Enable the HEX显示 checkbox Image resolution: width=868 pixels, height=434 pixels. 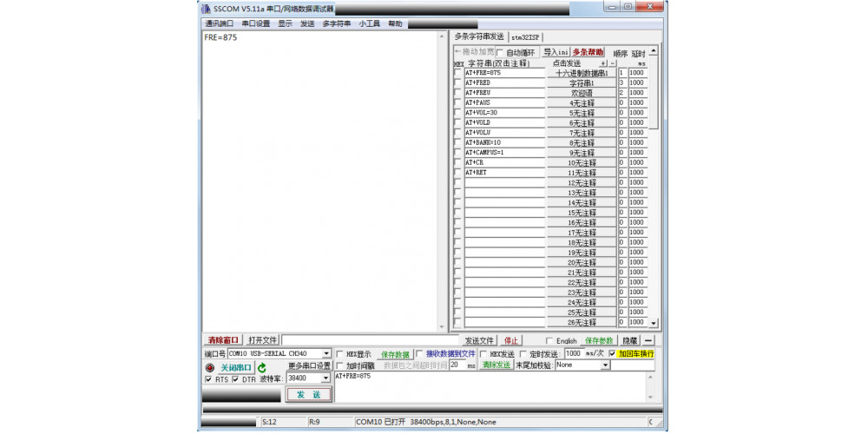[340, 354]
